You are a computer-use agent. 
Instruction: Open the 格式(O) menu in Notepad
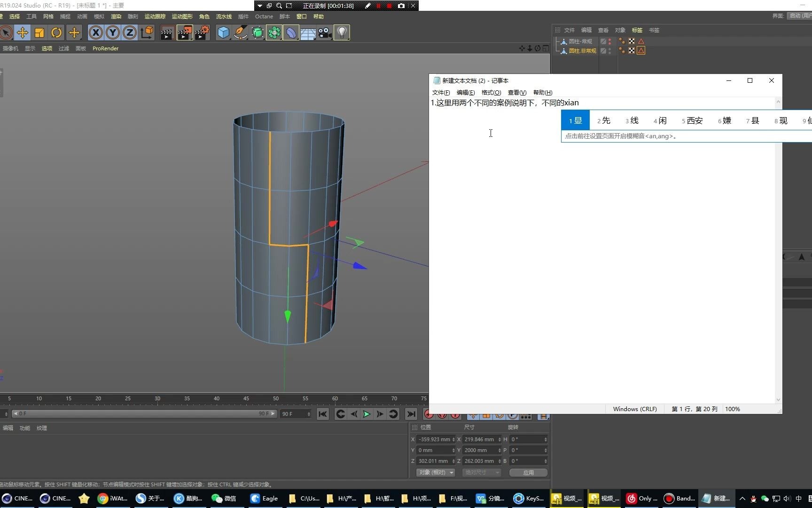(x=491, y=93)
